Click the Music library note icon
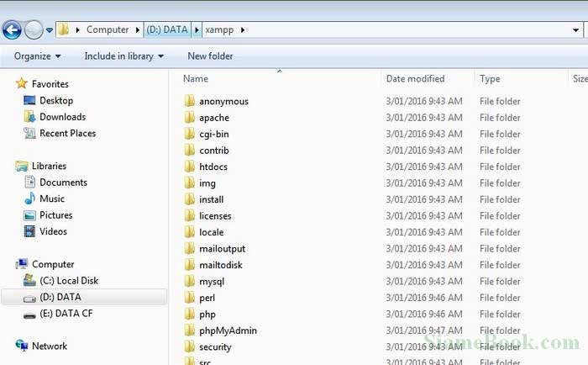 click(29, 198)
